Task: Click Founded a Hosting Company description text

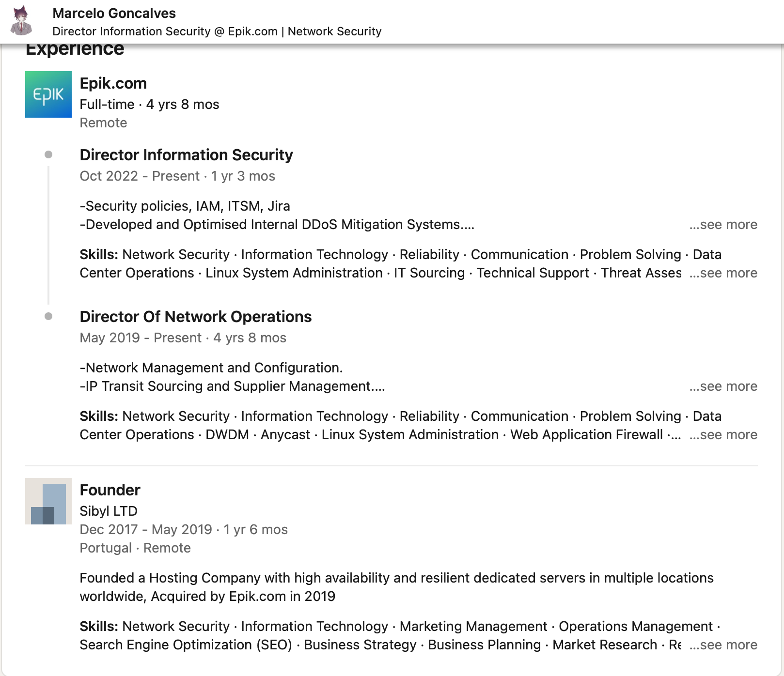Action: pos(397,587)
